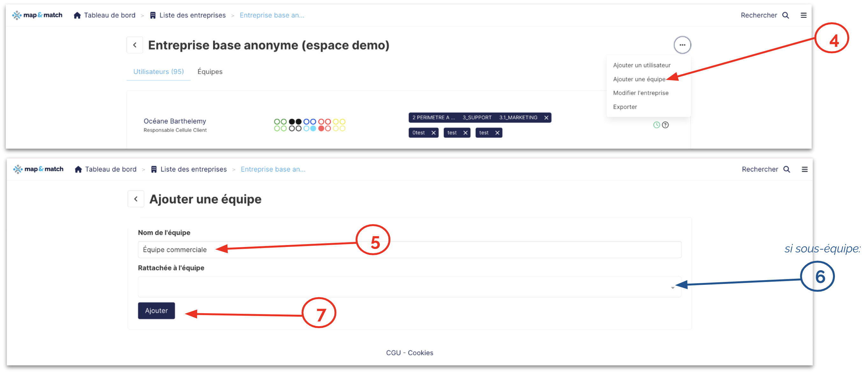Open the lower screen hamburger menu
The image size is (868, 380).
804,169
